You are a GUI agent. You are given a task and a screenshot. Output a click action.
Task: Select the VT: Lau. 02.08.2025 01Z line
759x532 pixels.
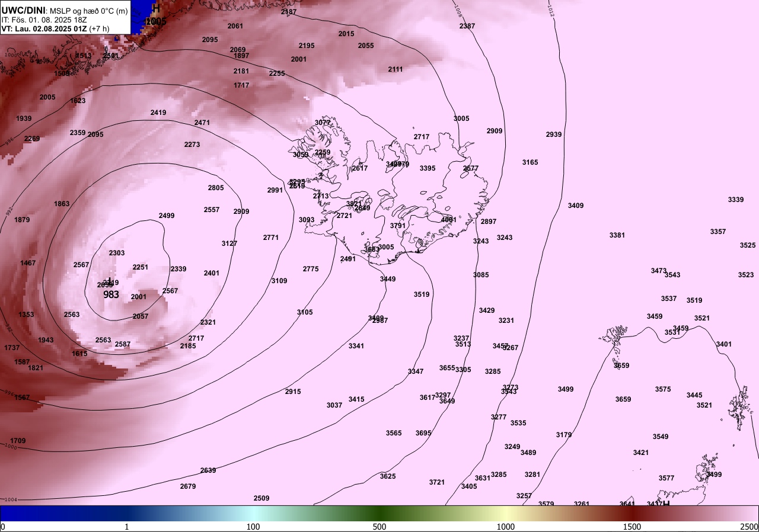pyautogui.click(x=55, y=28)
